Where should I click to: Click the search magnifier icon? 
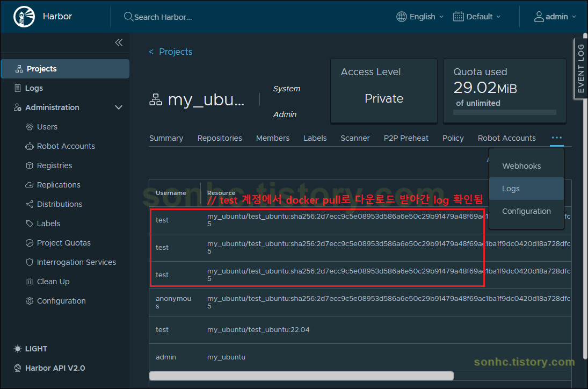pyautogui.click(x=128, y=17)
